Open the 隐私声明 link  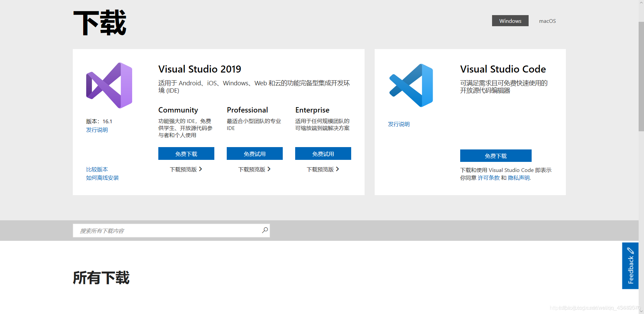point(519,178)
